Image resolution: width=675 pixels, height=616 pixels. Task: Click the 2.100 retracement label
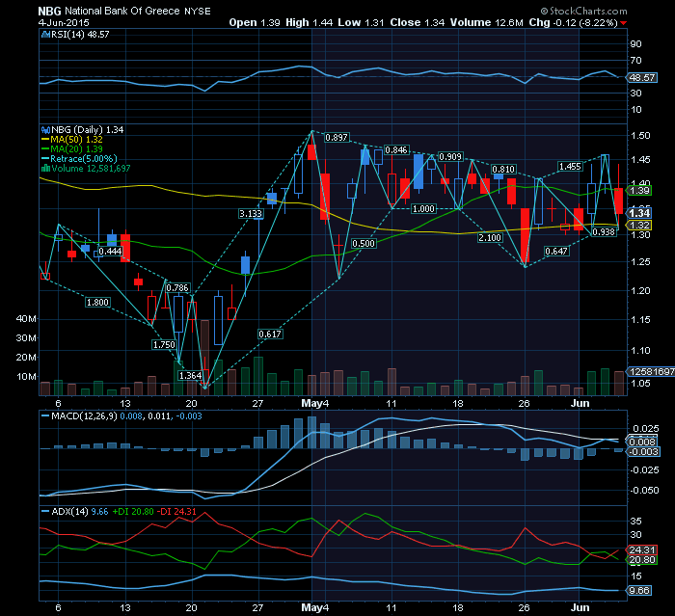click(490, 237)
